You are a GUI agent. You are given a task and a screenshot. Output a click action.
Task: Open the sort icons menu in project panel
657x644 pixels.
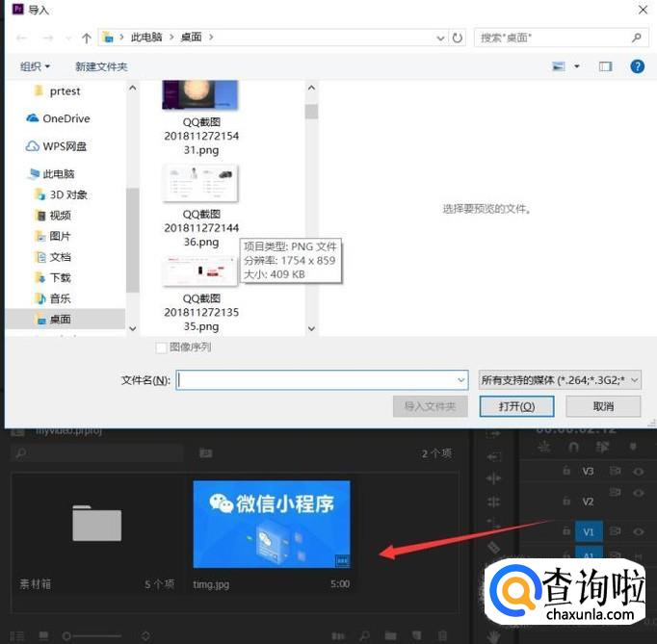(x=145, y=636)
